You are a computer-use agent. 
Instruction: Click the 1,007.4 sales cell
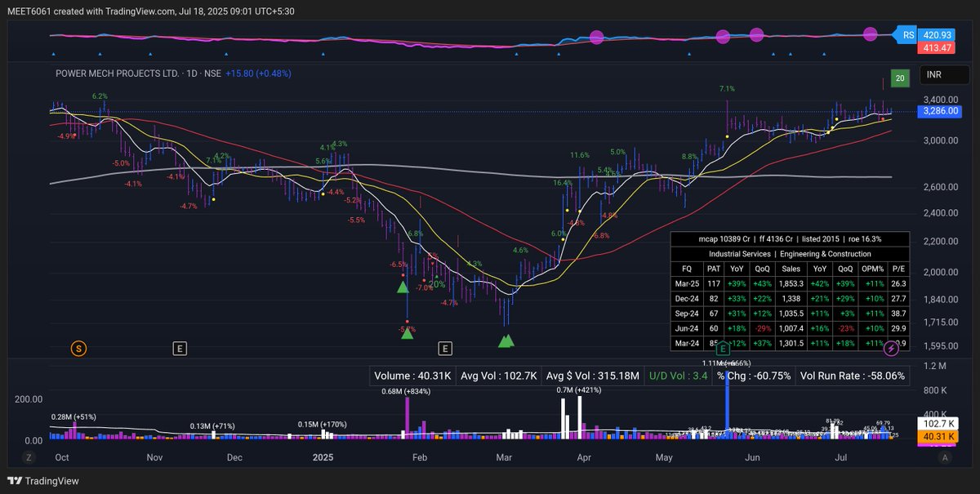pyautogui.click(x=791, y=329)
